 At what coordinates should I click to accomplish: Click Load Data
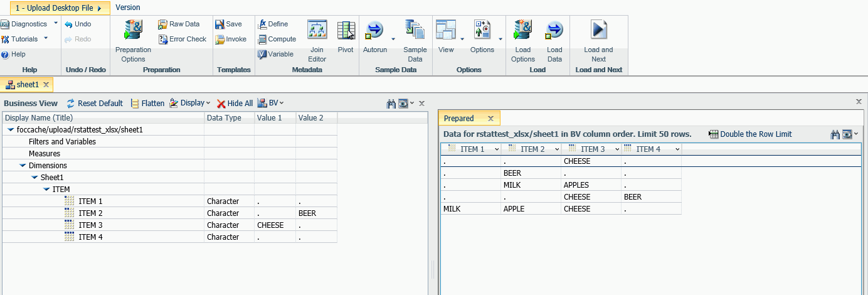554,41
